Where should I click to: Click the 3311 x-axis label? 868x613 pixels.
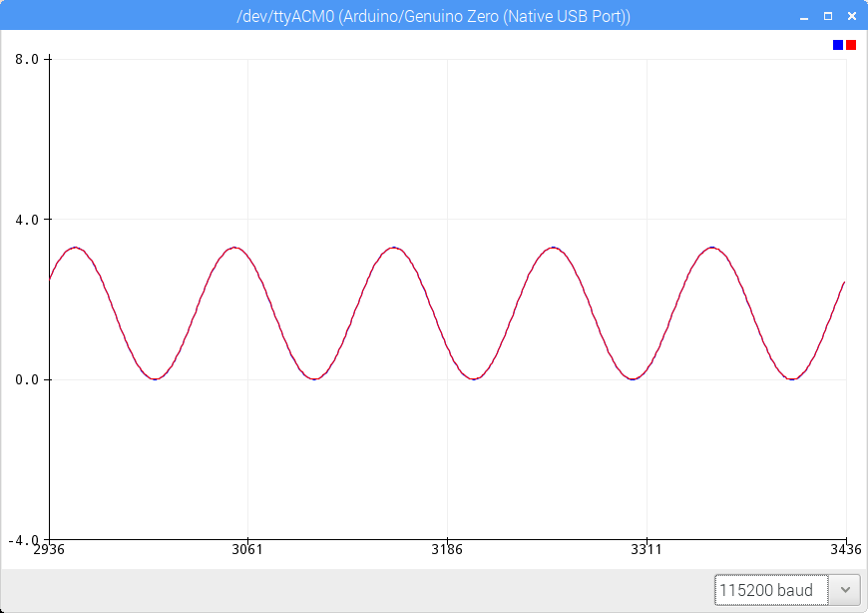tap(647, 549)
